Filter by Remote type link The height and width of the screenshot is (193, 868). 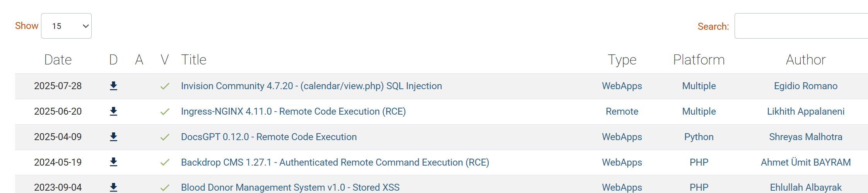coord(622,111)
